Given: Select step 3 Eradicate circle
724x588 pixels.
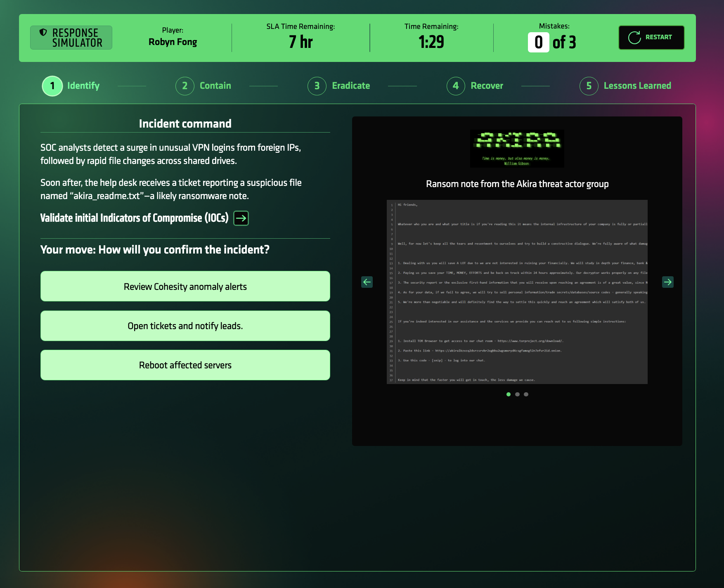Looking at the screenshot, I should click(317, 86).
